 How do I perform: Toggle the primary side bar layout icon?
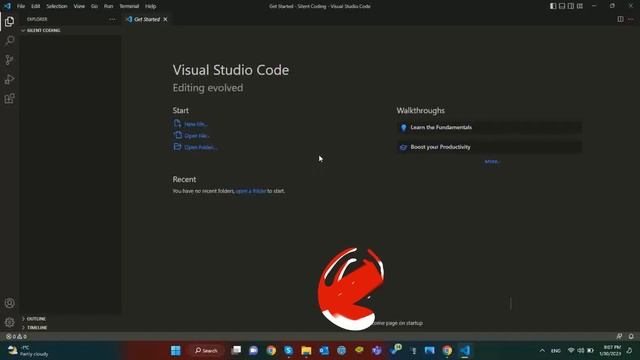tap(553, 6)
